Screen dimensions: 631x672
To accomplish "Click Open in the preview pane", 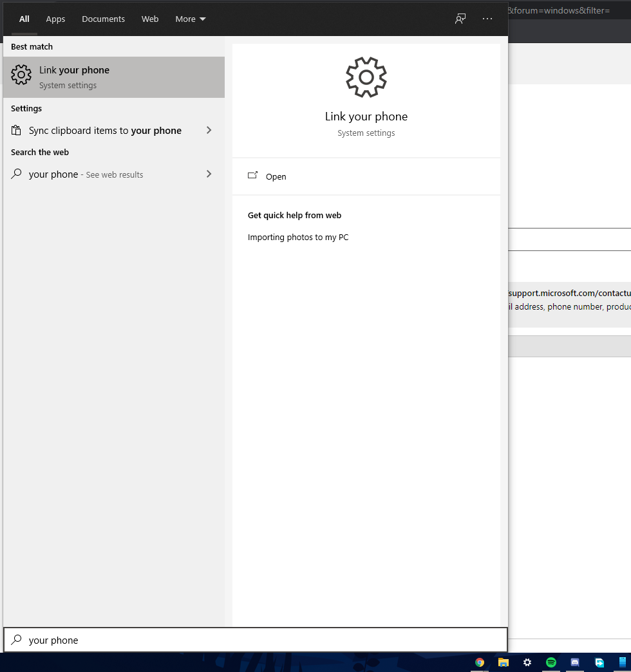I will coord(366,176).
